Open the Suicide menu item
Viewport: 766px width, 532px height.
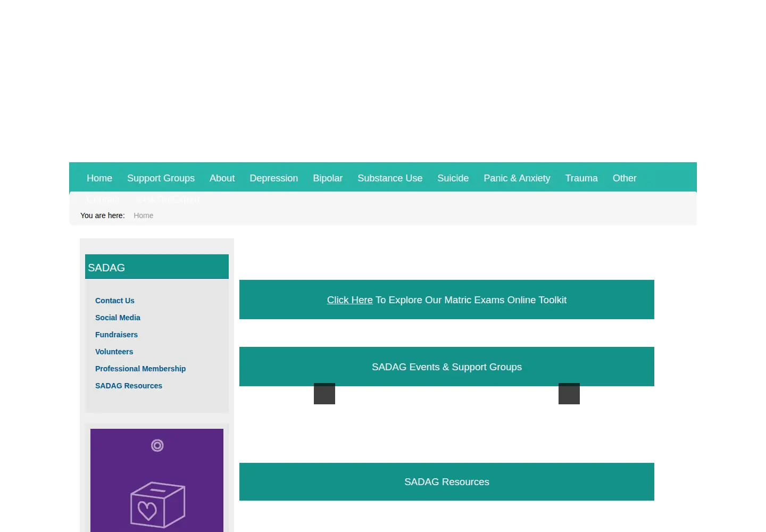(x=453, y=178)
